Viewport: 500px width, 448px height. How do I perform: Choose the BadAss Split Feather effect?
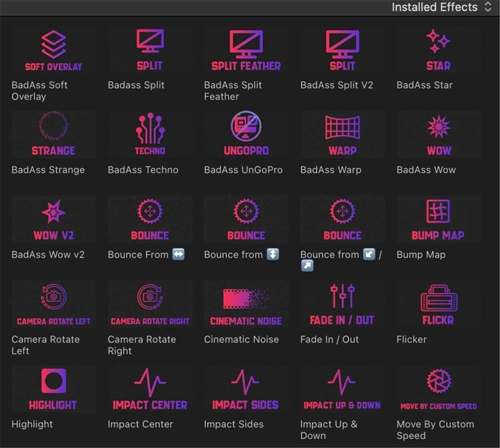coord(246,50)
